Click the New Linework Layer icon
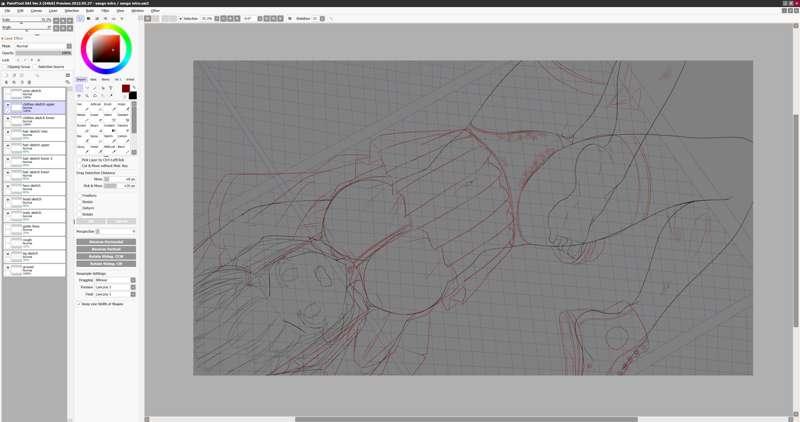800x422 pixels. 14,75
